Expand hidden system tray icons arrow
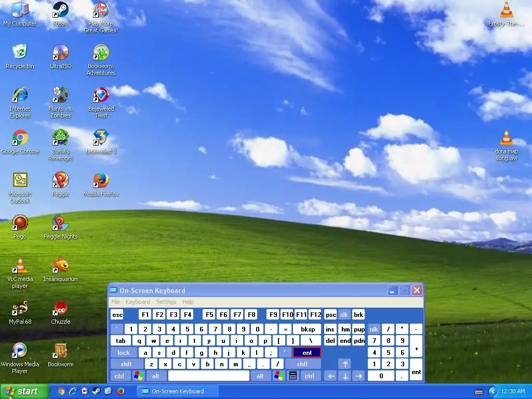This screenshot has height=399, width=532. [x=493, y=392]
